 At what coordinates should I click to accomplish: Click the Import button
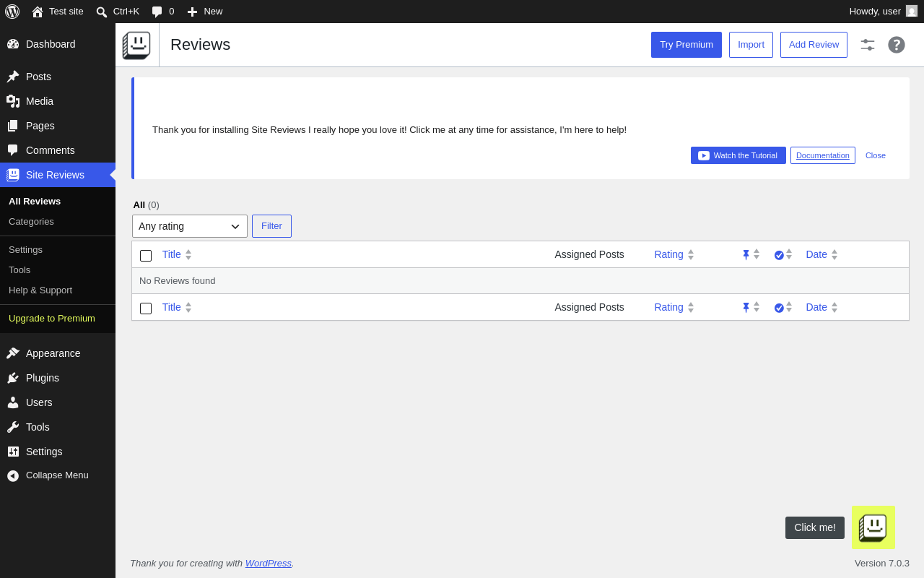[x=751, y=45]
